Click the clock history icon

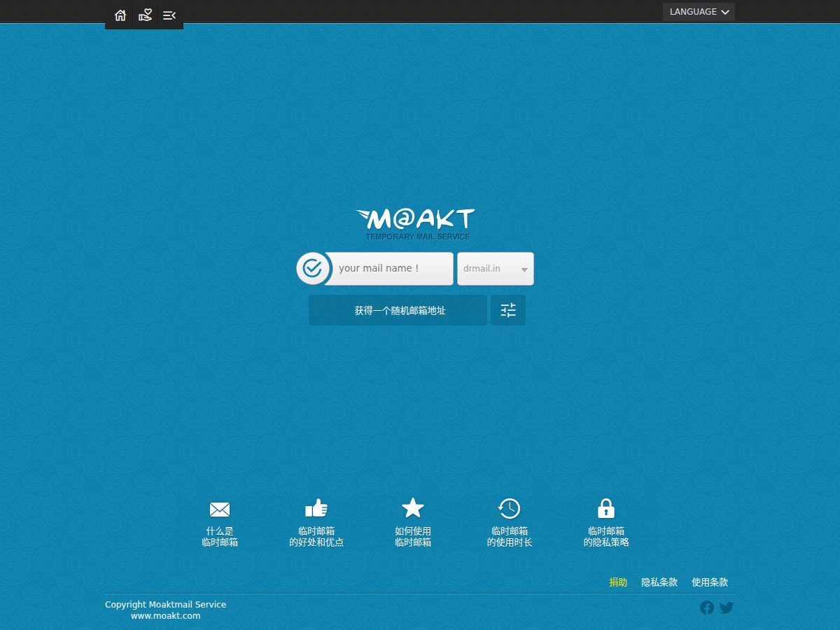click(x=509, y=508)
